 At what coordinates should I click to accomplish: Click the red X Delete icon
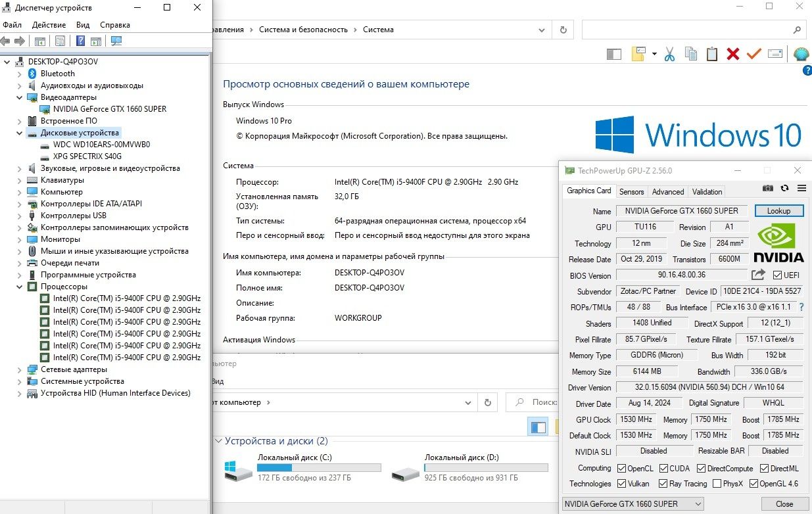click(732, 54)
